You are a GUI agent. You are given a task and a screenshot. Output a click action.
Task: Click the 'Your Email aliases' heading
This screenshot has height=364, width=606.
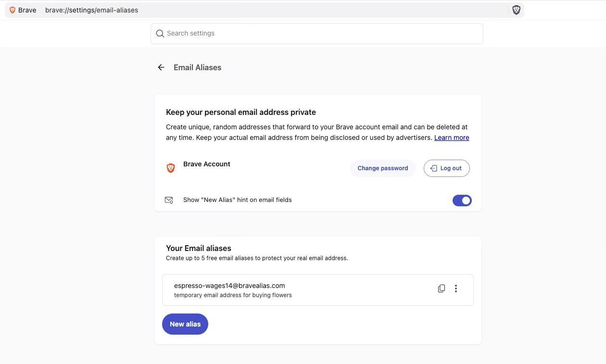[x=199, y=248]
